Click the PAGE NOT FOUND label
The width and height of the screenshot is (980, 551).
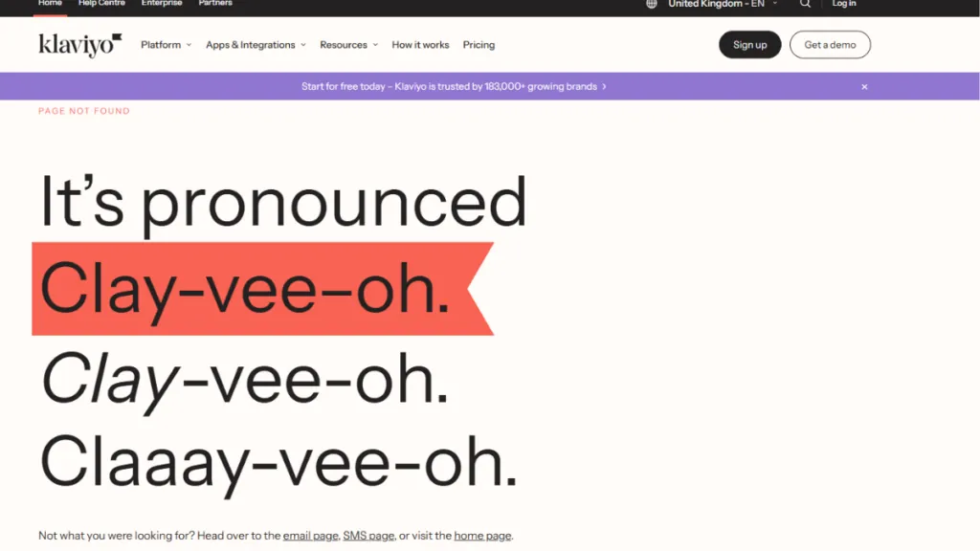(x=84, y=111)
